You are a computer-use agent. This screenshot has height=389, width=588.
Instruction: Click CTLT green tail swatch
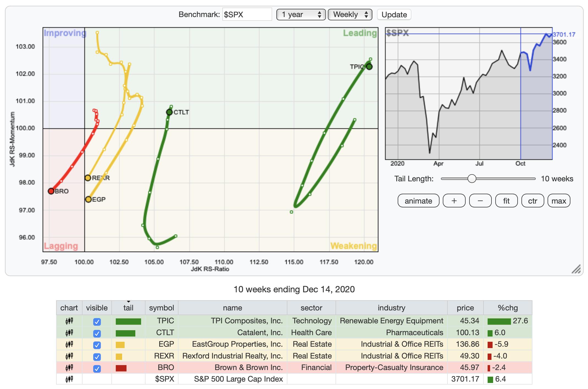click(125, 333)
